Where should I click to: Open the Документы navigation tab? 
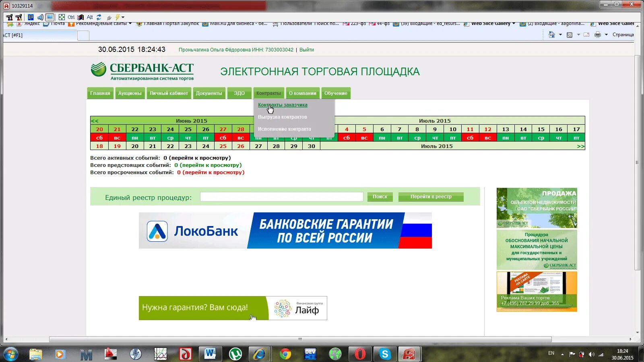(x=209, y=93)
